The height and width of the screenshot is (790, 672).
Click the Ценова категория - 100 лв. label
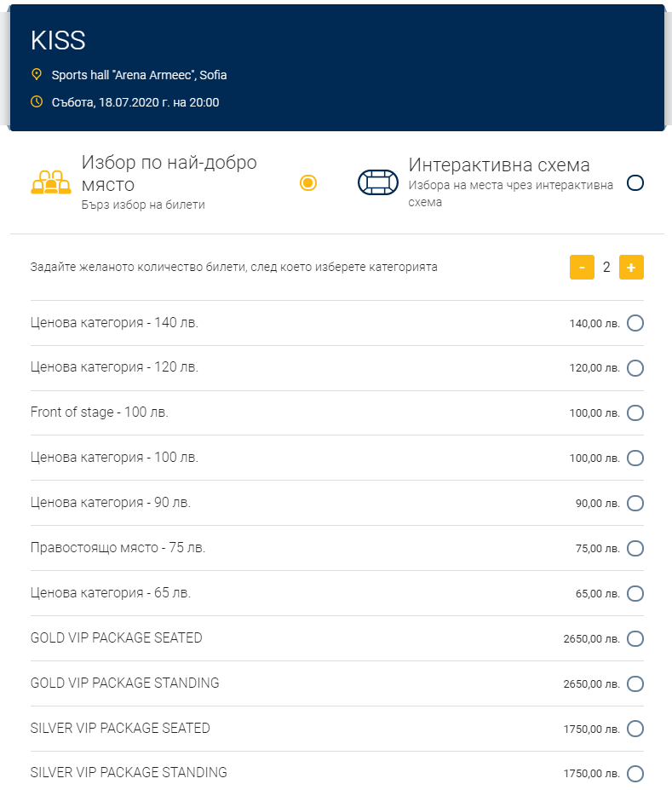tap(114, 457)
